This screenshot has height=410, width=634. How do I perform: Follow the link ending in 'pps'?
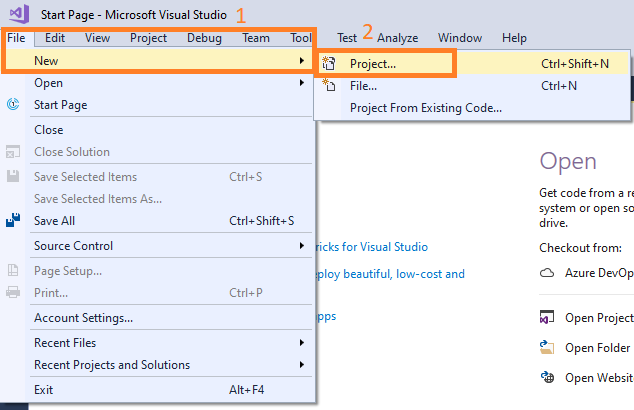click(x=326, y=316)
